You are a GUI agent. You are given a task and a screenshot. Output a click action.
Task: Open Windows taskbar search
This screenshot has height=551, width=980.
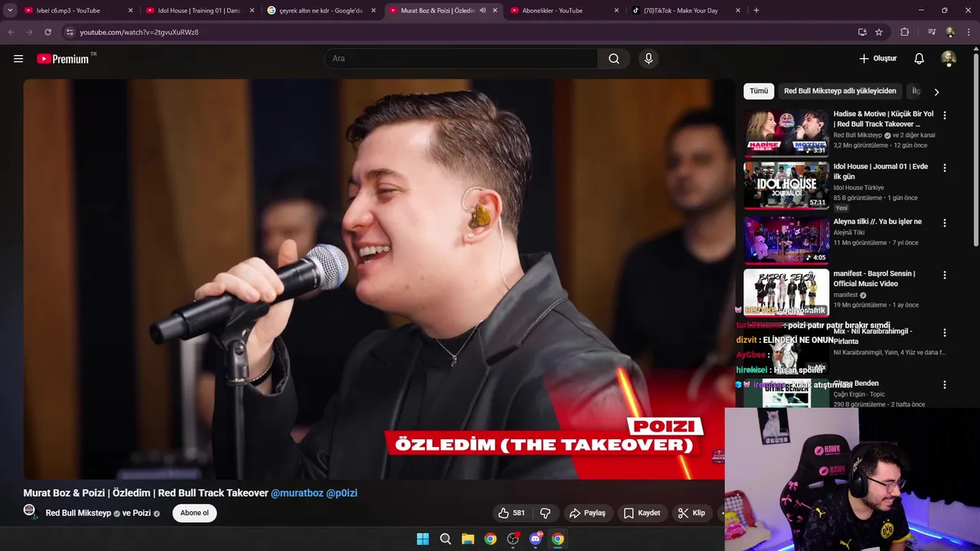[446, 539]
